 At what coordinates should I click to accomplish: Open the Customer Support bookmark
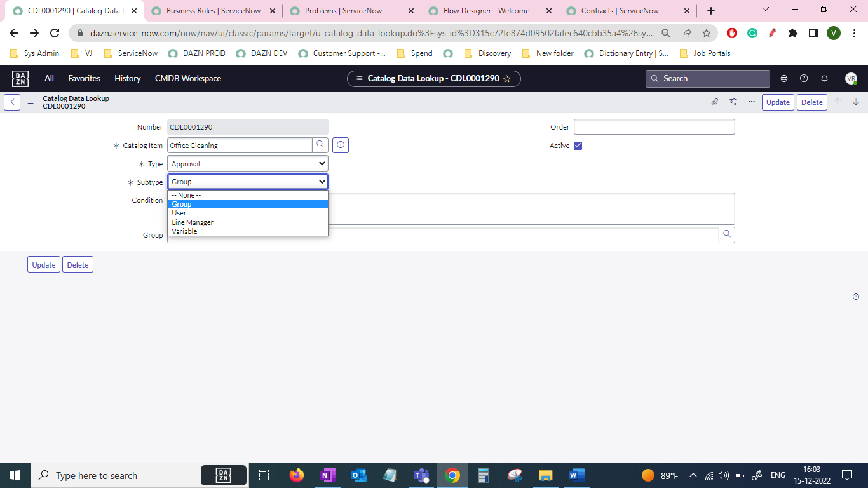[342, 53]
